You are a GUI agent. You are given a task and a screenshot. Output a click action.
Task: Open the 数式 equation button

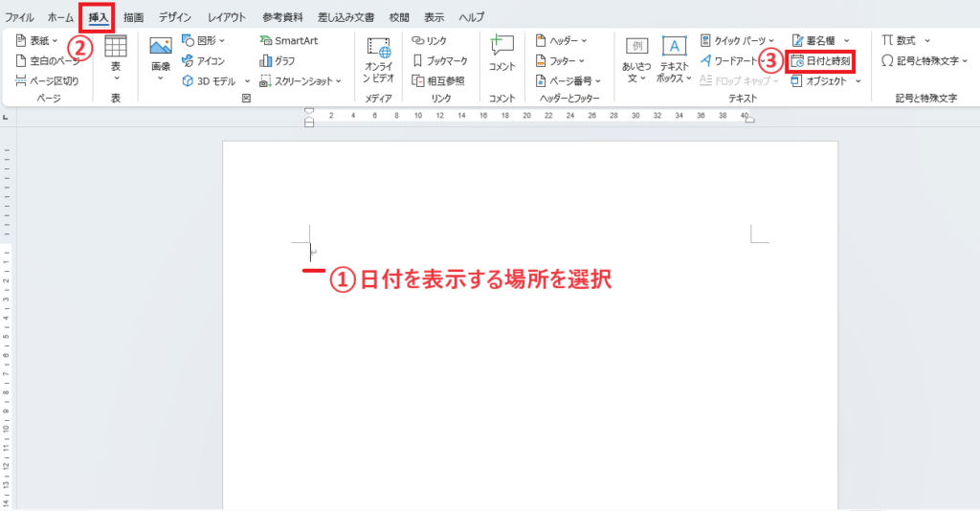click(899, 40)
